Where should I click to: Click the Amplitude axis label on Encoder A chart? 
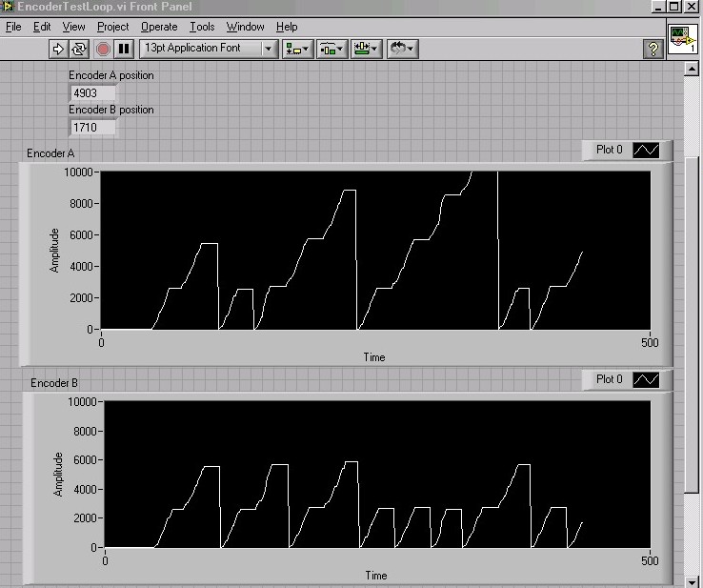[x=54, y=251]
